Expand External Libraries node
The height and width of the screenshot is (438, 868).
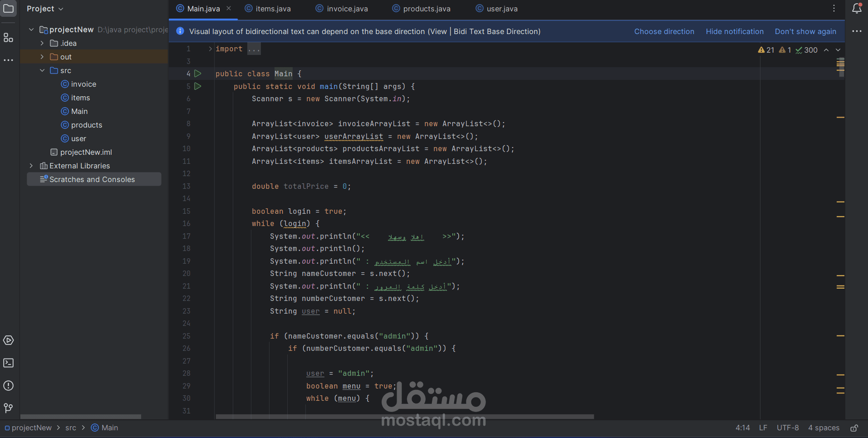[31, 166]
